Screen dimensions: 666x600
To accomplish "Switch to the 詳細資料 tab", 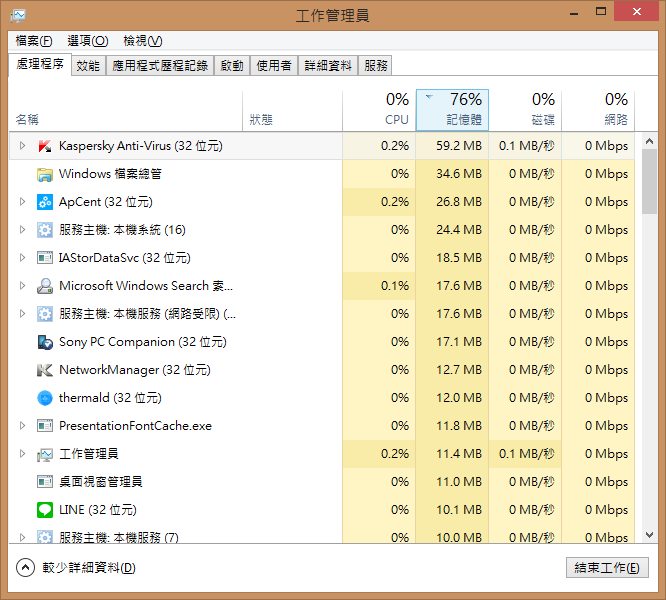I will [328, 65].
